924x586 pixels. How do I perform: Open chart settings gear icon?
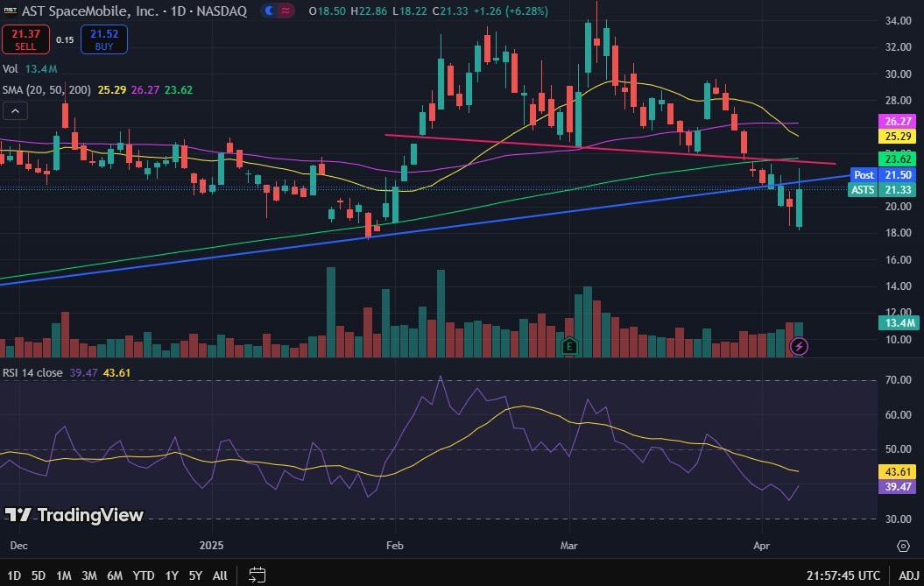903,546
